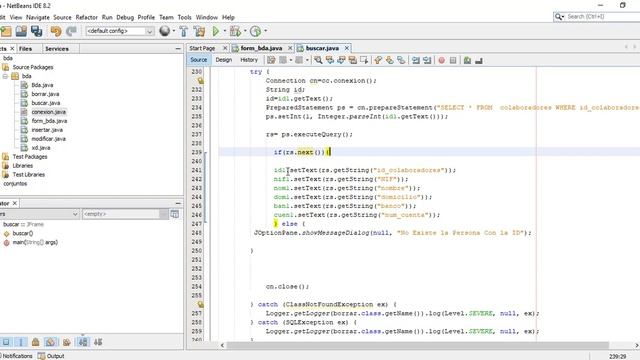Screen dimensions: 640x360
Task: Open the Refactor menu
Action: [87, 17]
